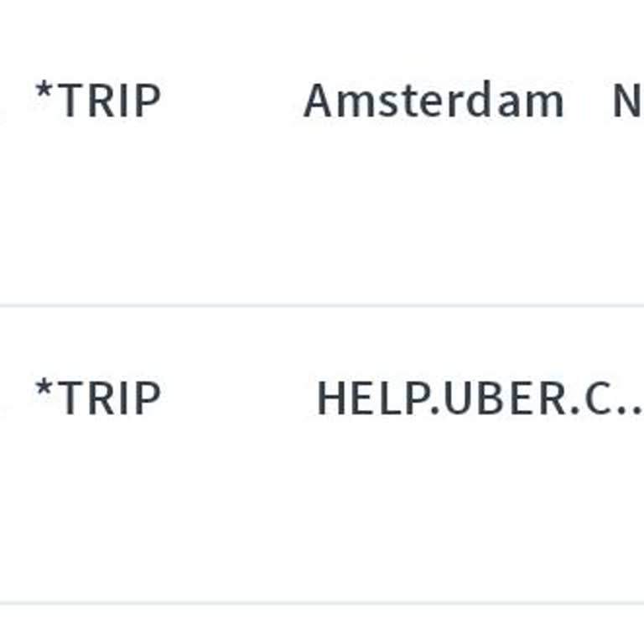Click the asterisk before TRIP in the HELP.UBER row

tap(44, 389)
